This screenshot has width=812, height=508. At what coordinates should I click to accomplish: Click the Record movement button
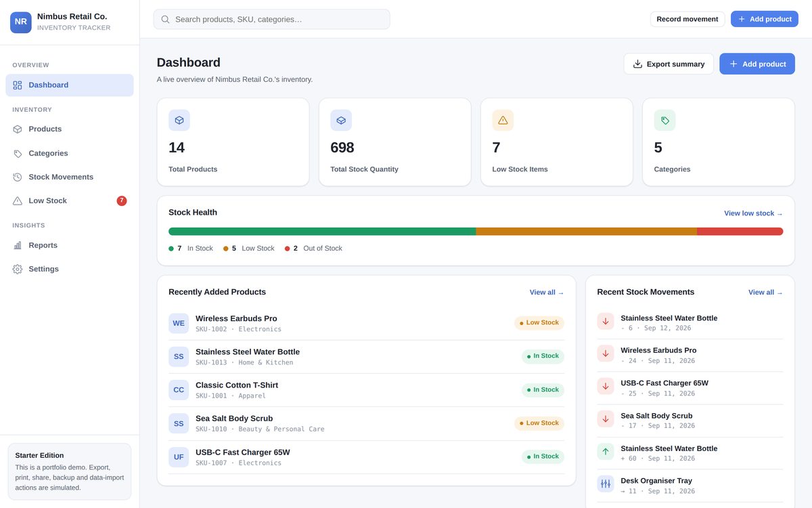(x=687, y=19)
